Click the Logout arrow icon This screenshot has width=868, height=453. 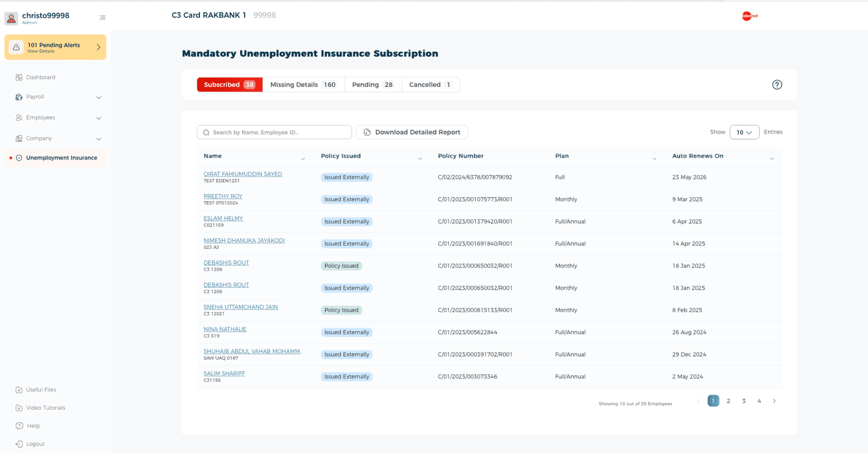tap(19, 444)
